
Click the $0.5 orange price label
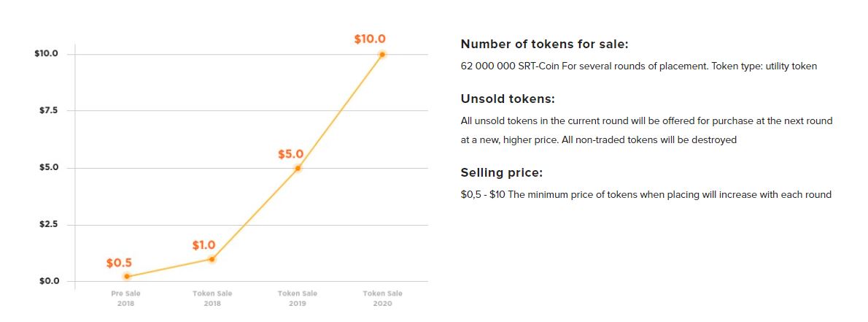point(119,263)
